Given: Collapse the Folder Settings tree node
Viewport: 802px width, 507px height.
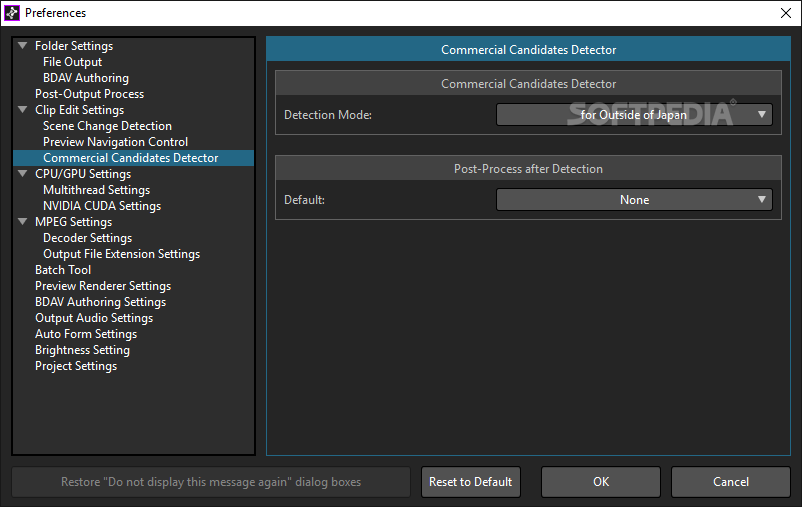Looking at the screenshot, I should click(23, 46).
